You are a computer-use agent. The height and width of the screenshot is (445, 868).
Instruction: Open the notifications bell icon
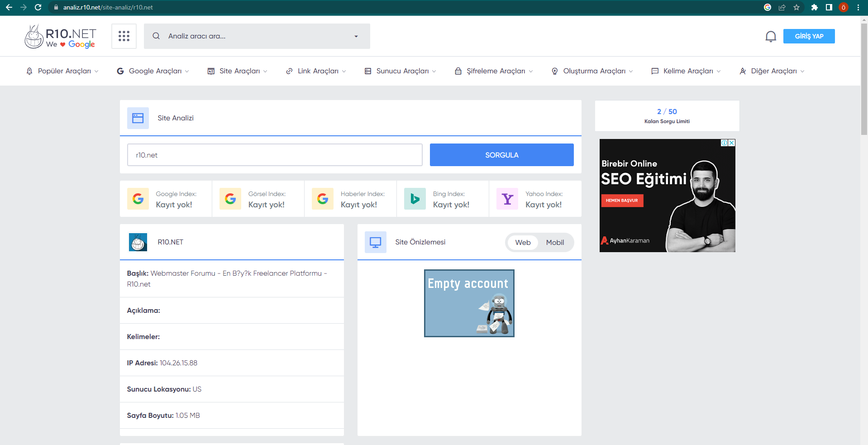(771, 36)
